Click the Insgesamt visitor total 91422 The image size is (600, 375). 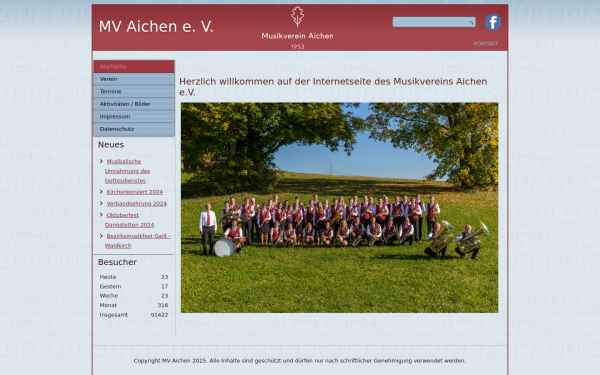tap(159, 315)
